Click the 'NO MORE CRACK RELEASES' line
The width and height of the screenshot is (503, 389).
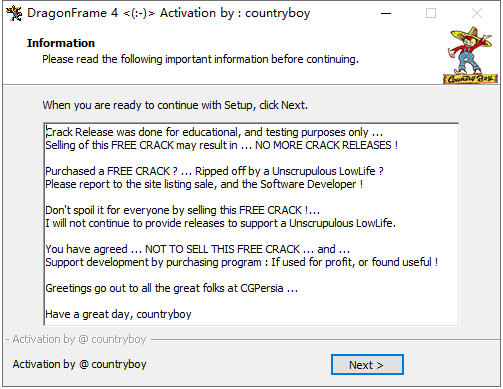click(222, 145)
